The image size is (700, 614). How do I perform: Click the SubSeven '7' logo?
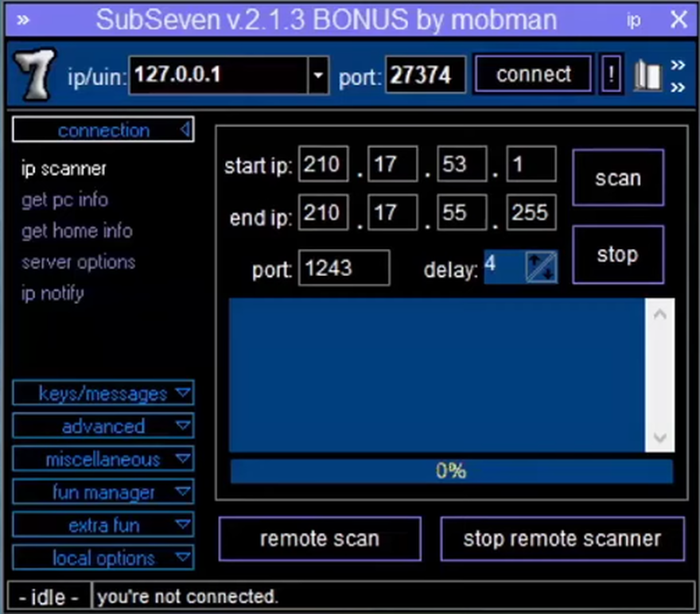pos(35,74)
